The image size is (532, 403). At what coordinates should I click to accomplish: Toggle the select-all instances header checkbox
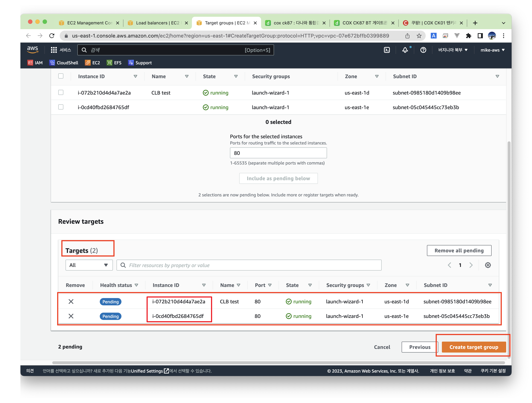coord(61,76)
